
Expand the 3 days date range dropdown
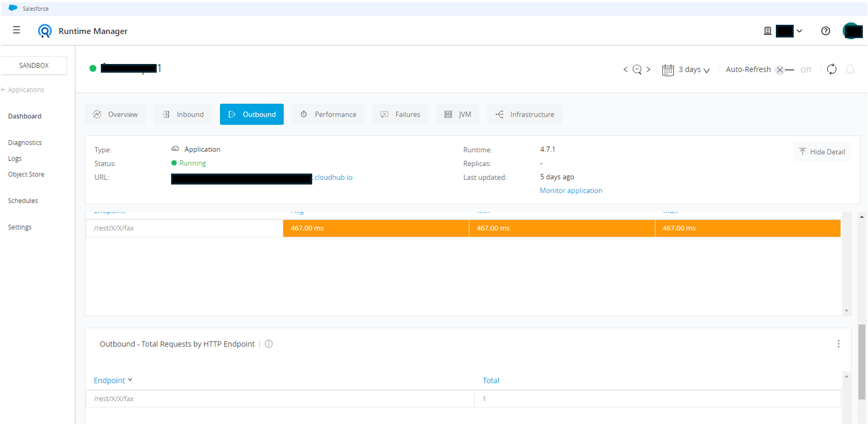[x=687, y=70]
